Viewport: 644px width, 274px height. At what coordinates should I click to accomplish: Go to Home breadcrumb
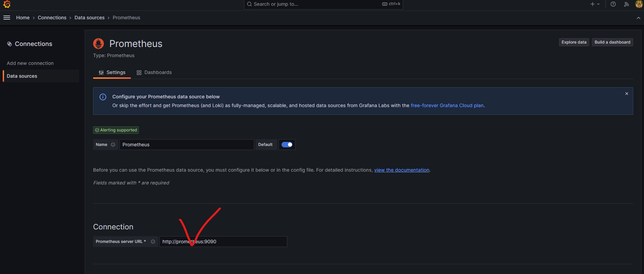click(x=23, y=18)
